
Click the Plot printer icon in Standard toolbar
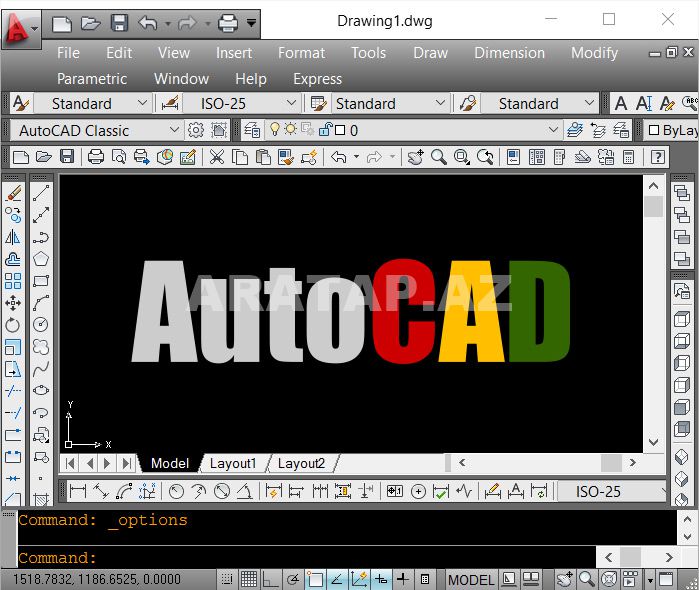pos(95,157)
